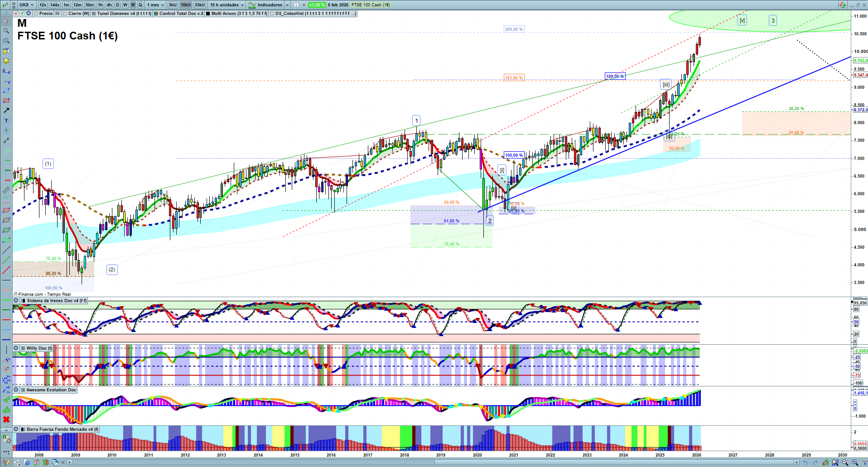Click Tunel Domenec v4 color swatch
868x467 pixels.
click(x=94, y=14)
